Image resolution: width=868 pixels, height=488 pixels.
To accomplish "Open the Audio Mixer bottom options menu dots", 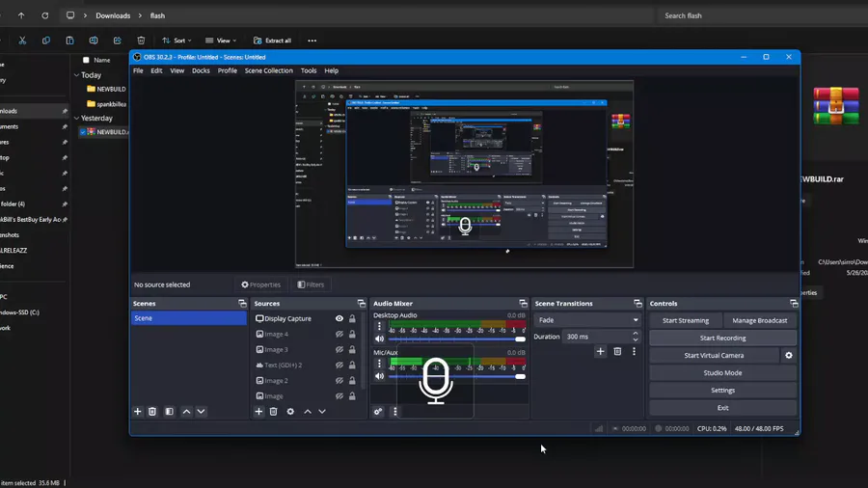I will coord(394,412).
